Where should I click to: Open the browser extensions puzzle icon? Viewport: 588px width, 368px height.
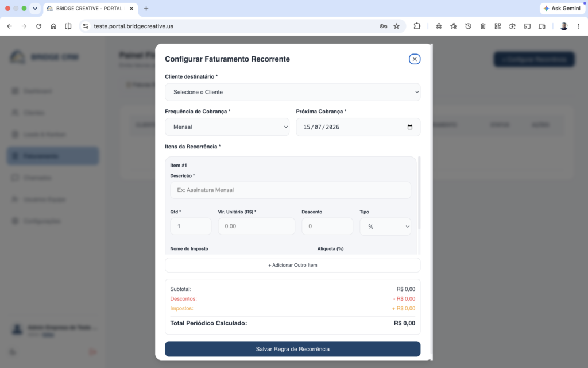[417, 26]
